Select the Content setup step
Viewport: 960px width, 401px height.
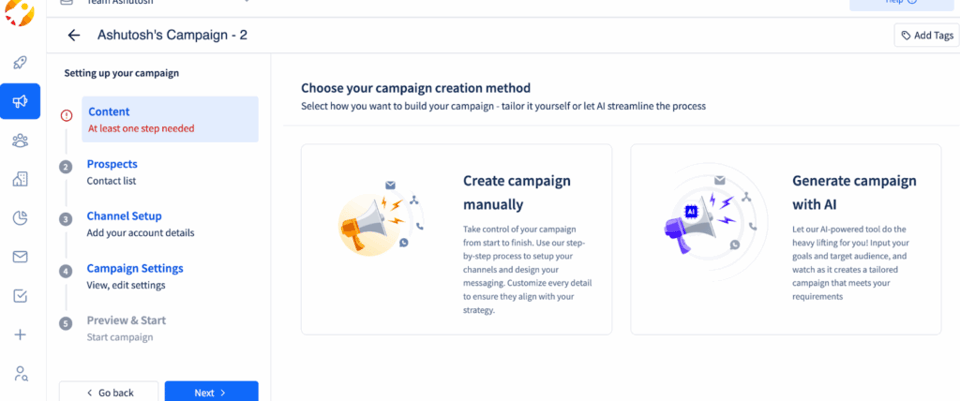coord(170,119)
